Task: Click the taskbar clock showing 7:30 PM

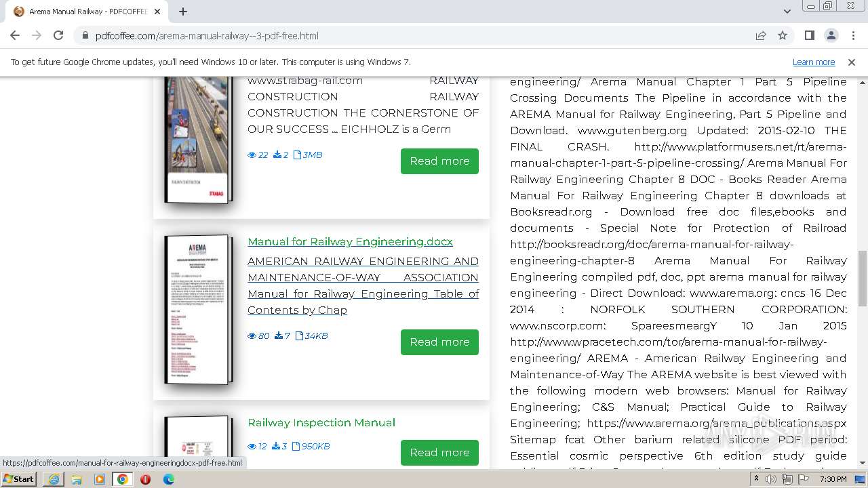Action: pos(833,479)
